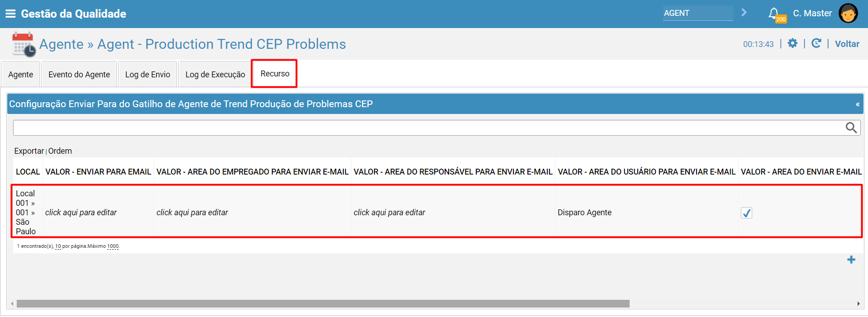Edit the Enviar Para Email cell
This screenshot has height=317, width=868.
tap(81, 213)
